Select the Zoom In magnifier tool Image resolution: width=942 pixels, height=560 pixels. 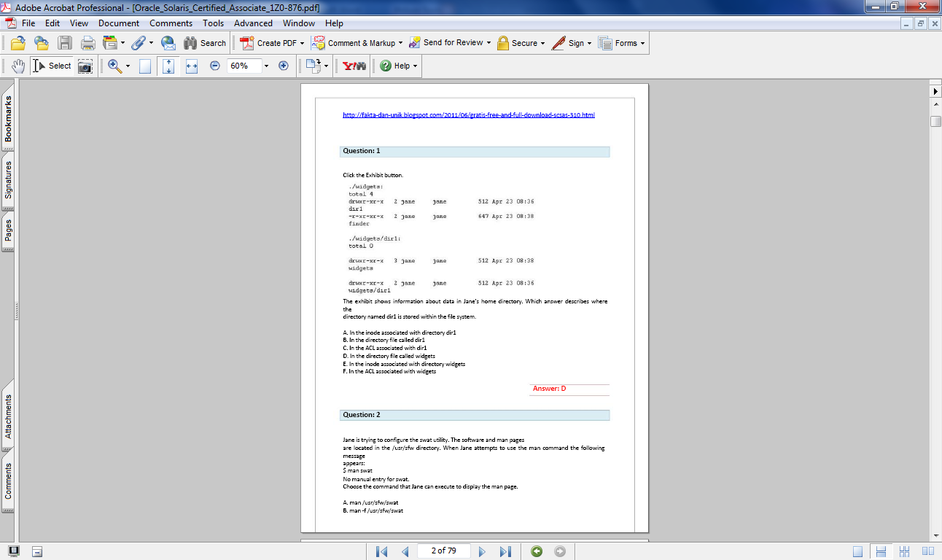pos(114,66)
